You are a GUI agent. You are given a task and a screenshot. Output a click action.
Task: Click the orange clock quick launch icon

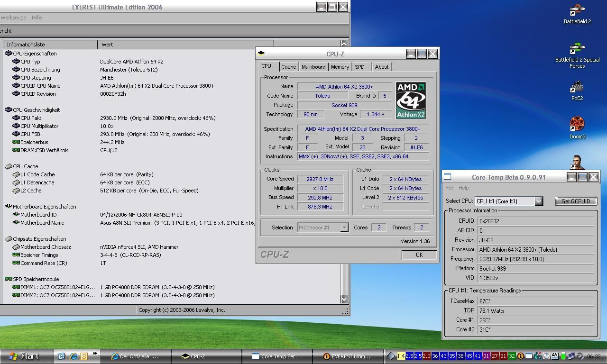coord(84,356)
